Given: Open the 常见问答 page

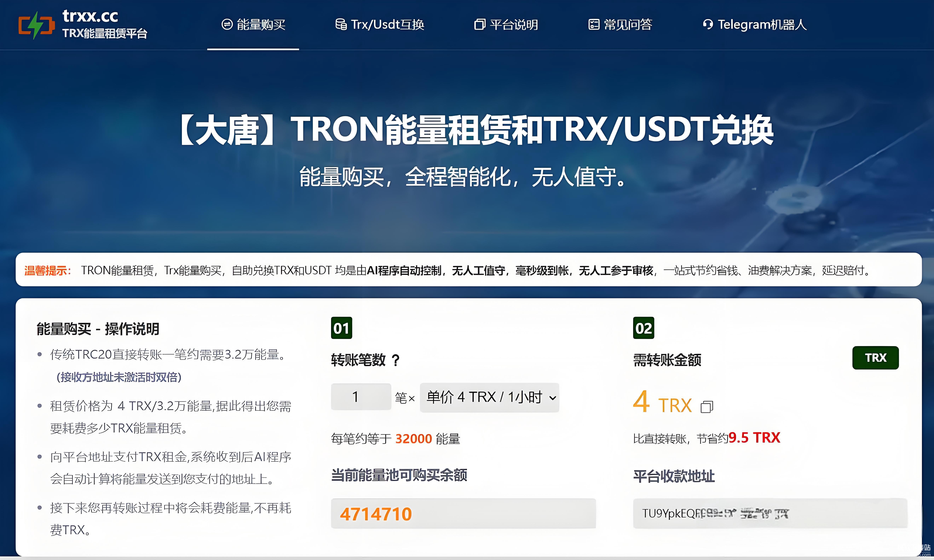Looking at the screenshot, I should (628, 25).
